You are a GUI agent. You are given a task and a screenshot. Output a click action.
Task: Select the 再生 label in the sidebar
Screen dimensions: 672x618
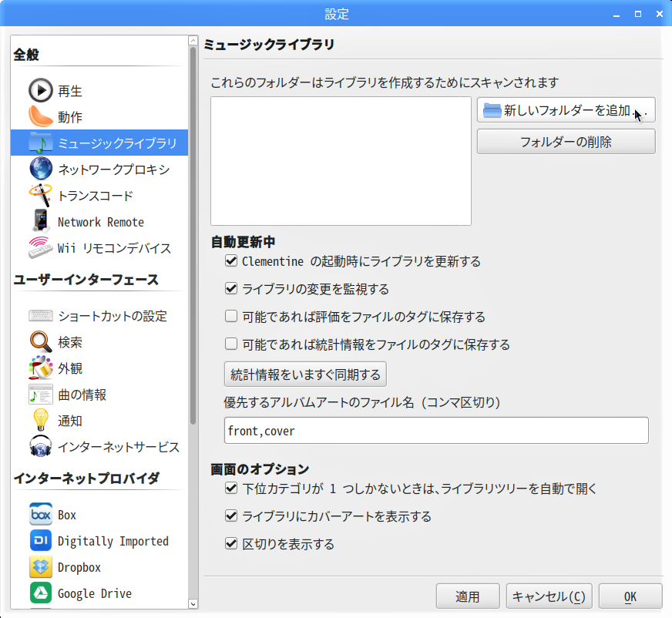coord(70,91)
